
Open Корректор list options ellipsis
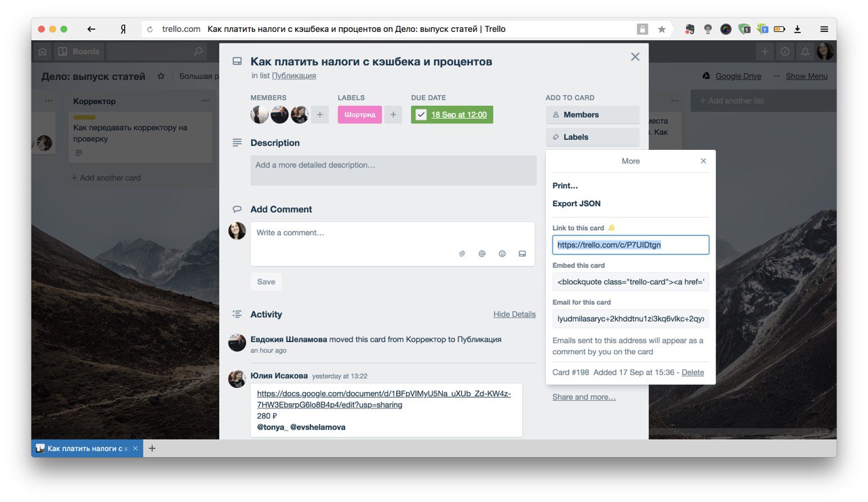pyautogui.click(x=205, y=100)
